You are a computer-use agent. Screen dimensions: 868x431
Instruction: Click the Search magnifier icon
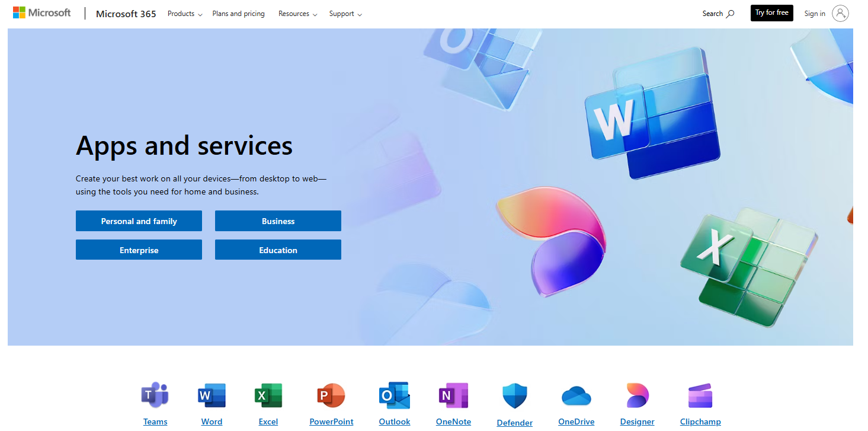730,14
